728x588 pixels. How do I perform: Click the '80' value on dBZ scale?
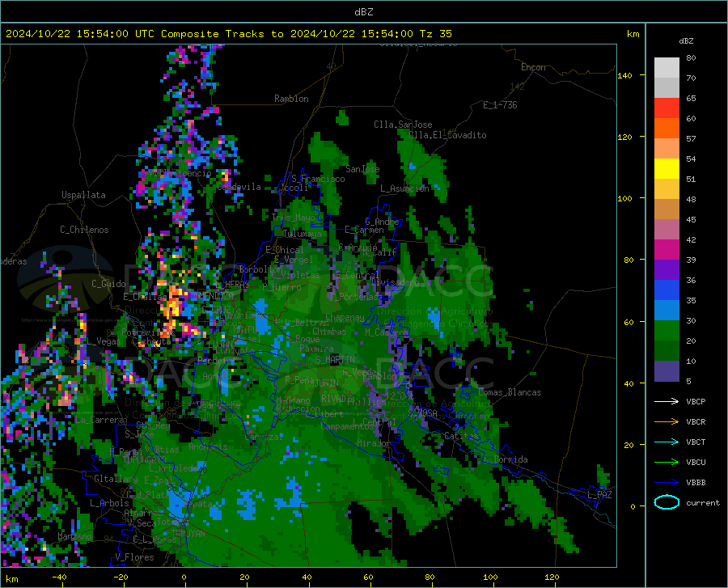click(x=691, y=57)
